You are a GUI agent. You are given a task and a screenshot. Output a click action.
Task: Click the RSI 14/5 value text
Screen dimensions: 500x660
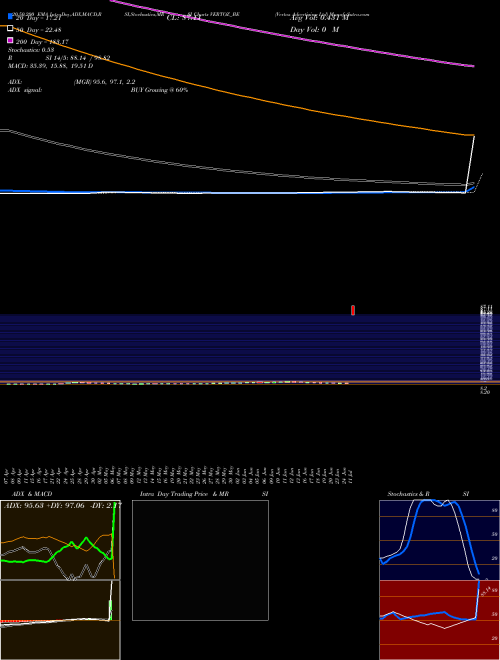(x=78, y=58)
